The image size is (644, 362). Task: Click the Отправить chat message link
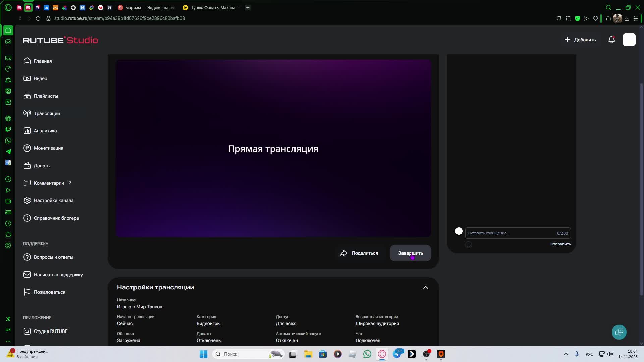point(560,244)
